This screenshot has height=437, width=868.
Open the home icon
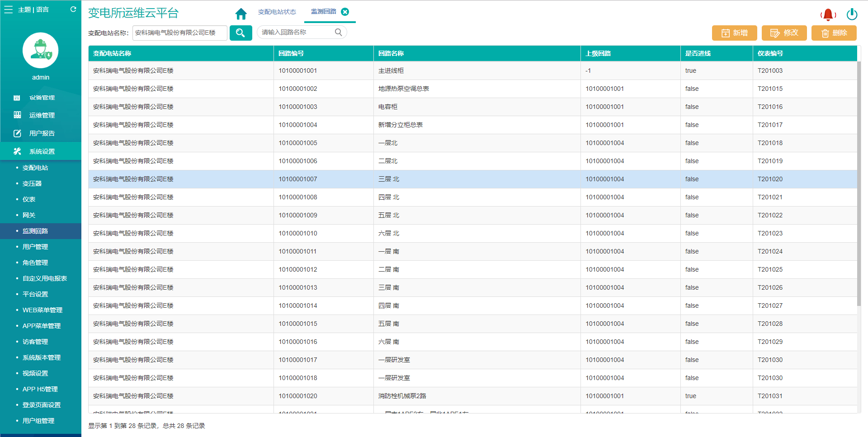click(241, 14)
